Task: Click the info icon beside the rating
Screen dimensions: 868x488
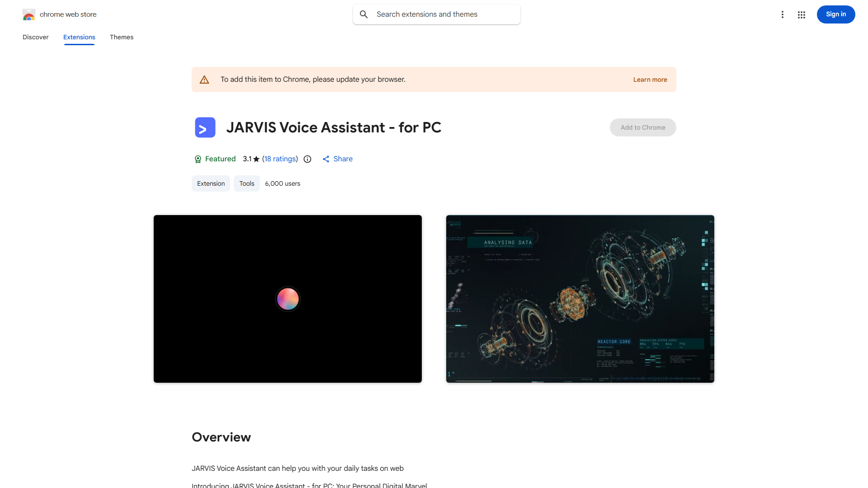Action: (x=307, y=159)
